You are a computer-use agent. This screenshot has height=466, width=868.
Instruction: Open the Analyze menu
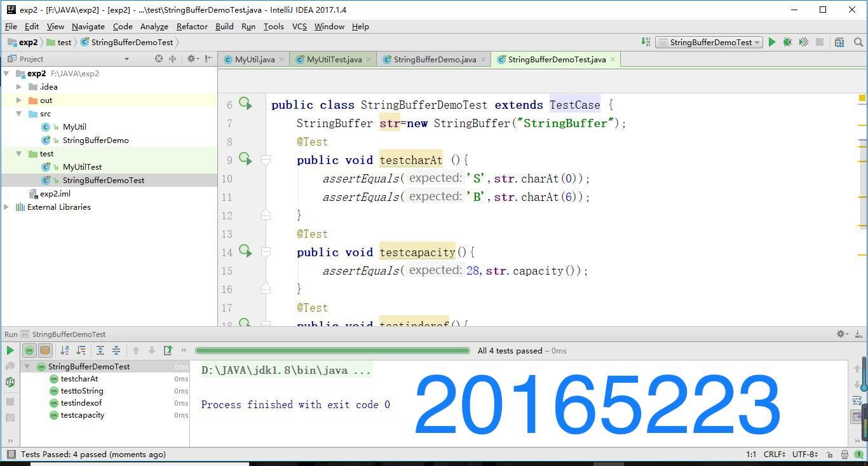[154, 27]
